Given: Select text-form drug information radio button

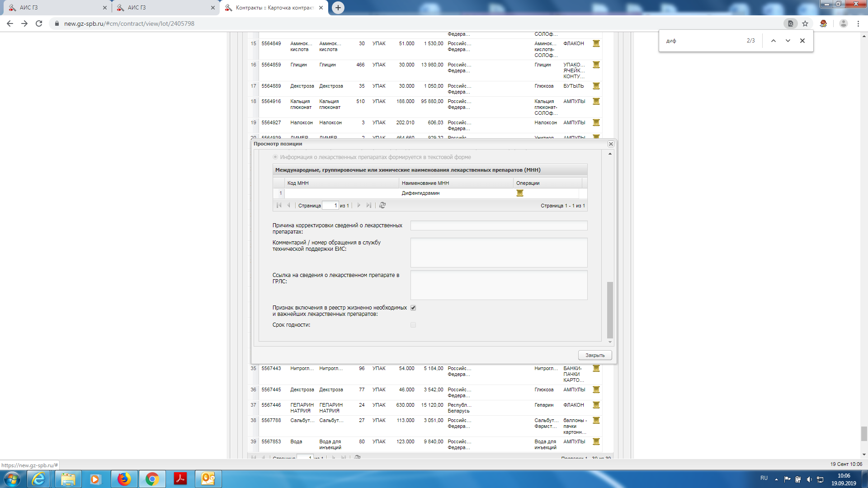Looking at the screenshot, I should (275, 157).
